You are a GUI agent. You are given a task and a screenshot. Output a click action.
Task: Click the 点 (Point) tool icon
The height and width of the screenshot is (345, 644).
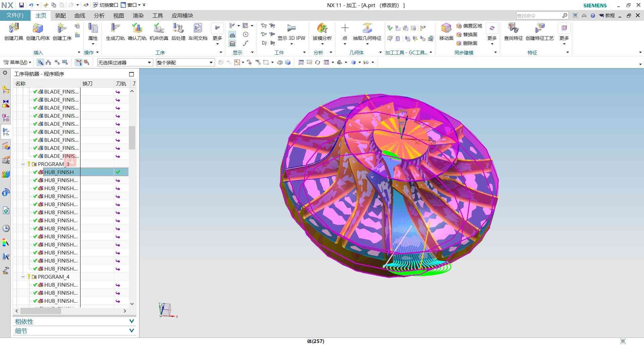point(345,28)
